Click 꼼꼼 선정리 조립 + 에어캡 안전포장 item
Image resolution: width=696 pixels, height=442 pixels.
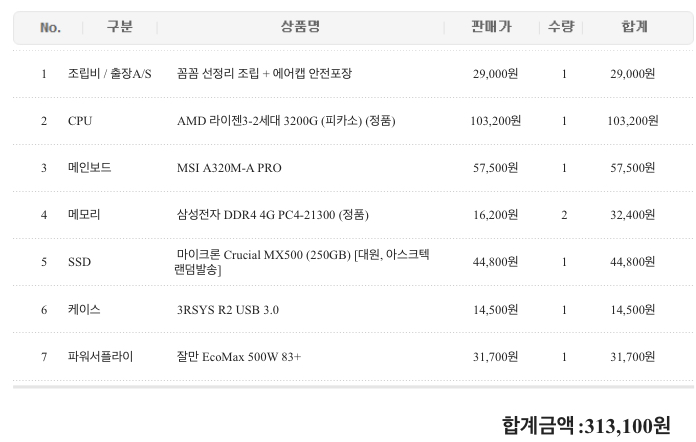(x=264, y=74)
